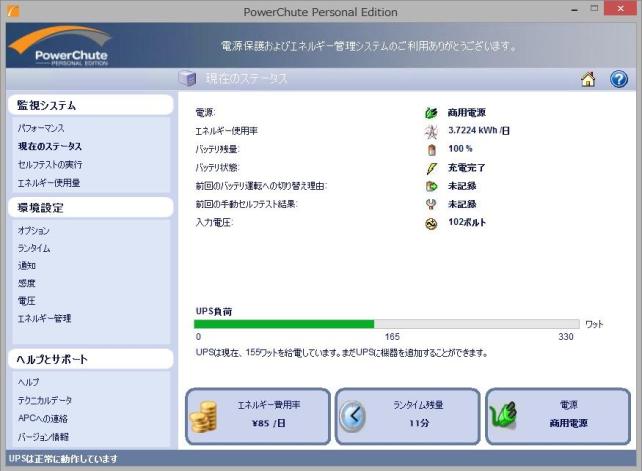This screenshot has width=642, height=471.
Task: Click the title bar PowerChute app icon
Action: coord(14,11)
